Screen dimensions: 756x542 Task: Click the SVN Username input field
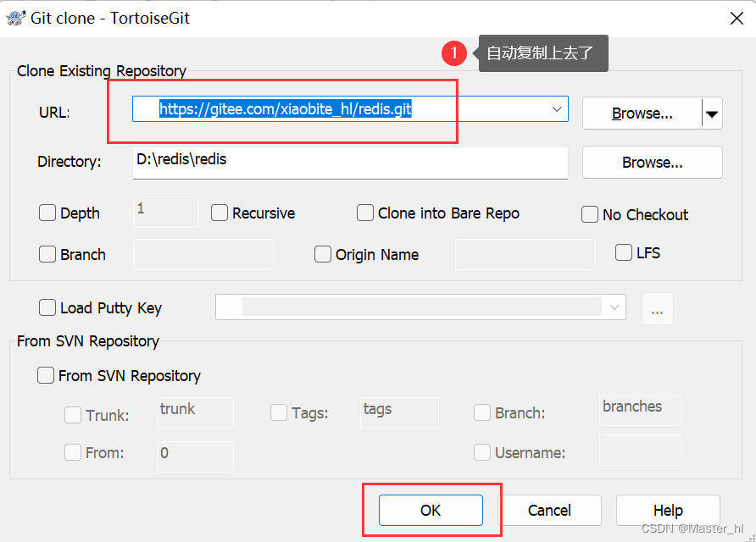(x=640, y=450)
